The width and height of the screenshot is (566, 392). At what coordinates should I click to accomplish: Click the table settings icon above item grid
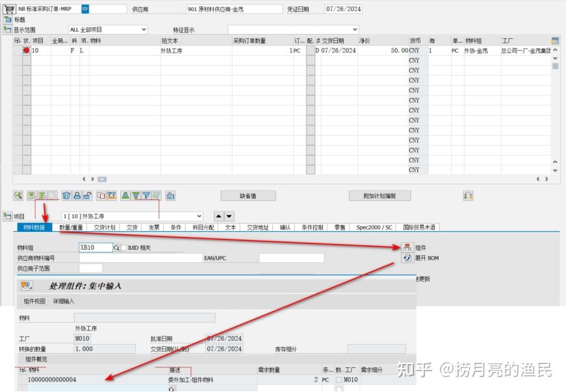pyautogui.click(x=555, y=40)
